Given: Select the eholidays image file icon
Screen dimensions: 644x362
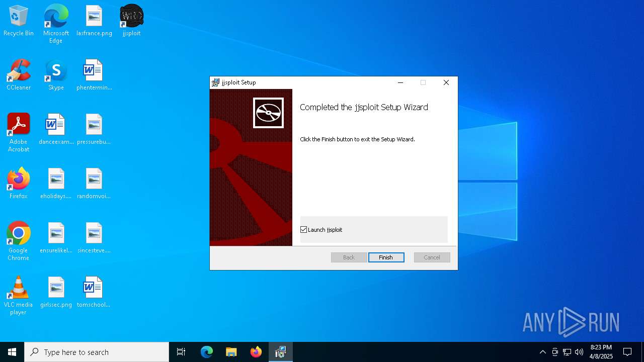Looking at the screenshot, I should click(x=56, y=184).
